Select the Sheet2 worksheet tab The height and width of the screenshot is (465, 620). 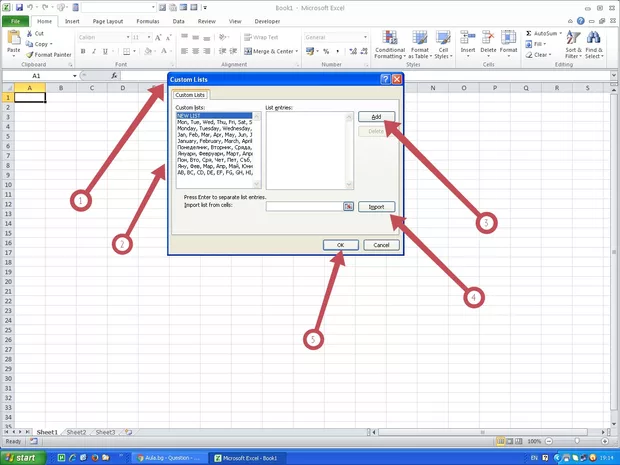click(x=76, y=432)
